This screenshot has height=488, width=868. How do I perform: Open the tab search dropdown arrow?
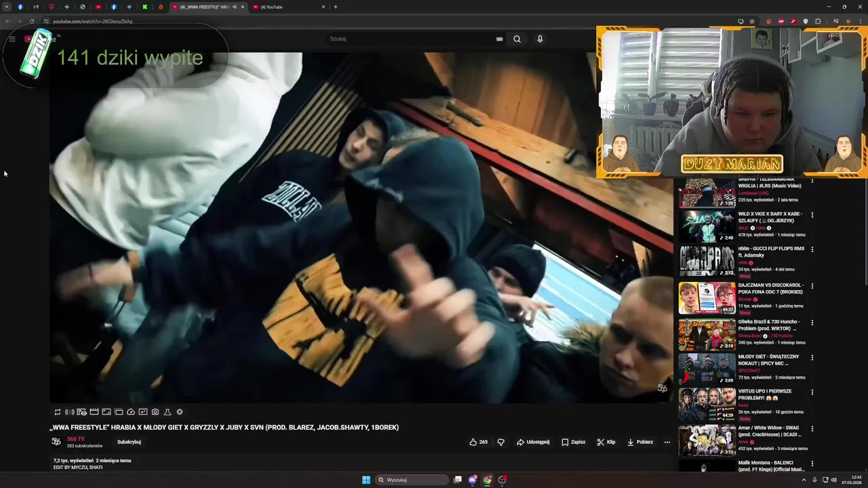[7, 7]
